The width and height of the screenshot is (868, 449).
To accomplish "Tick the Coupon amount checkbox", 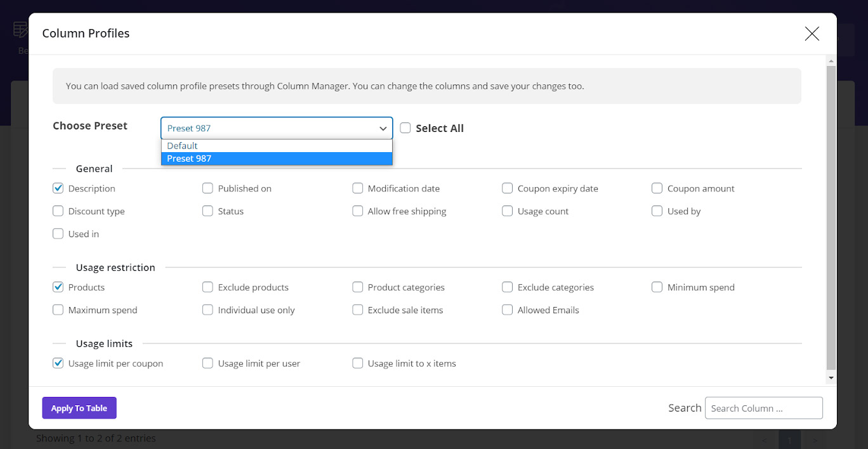I will pos(657,188).
